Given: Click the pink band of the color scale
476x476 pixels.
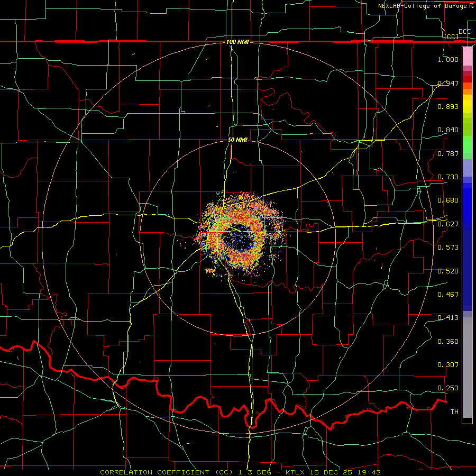Looking at the screenshot, I should (467, 56).
